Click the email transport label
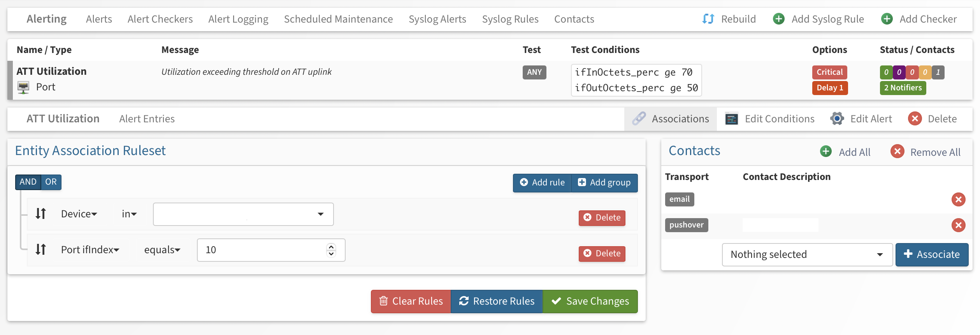Image resolution: width=980 pixels, height=335 pixels. click(x=680, y=199)
